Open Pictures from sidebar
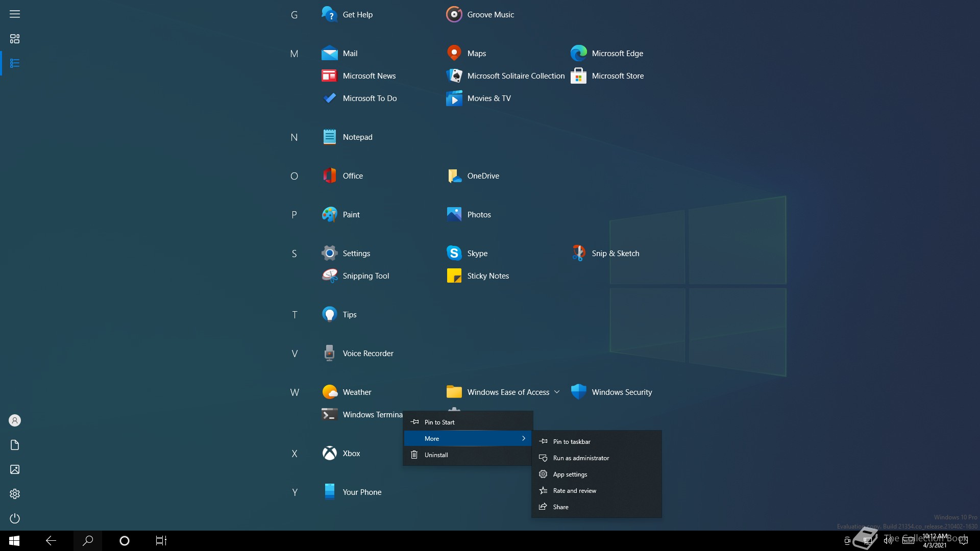Image resolution: width=980 pixels, height=551 pixels. click(x=15, y=469)
